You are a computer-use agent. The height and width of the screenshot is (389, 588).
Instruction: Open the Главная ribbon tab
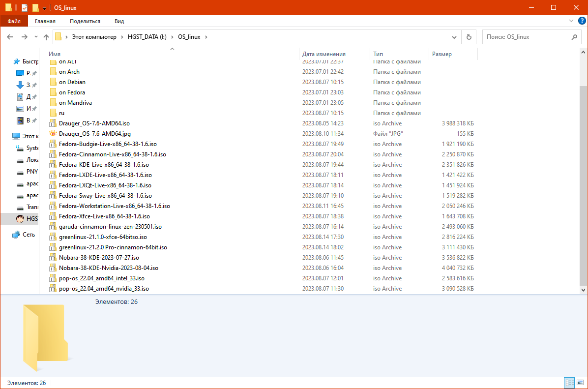pos(45,21)
